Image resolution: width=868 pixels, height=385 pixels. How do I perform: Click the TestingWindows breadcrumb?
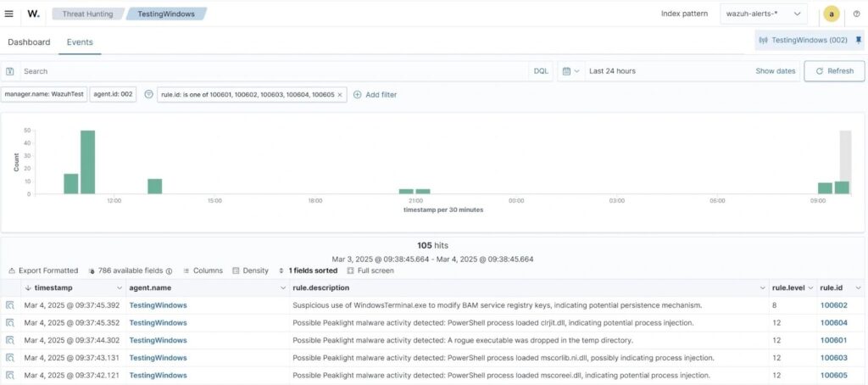pos(166,14)
